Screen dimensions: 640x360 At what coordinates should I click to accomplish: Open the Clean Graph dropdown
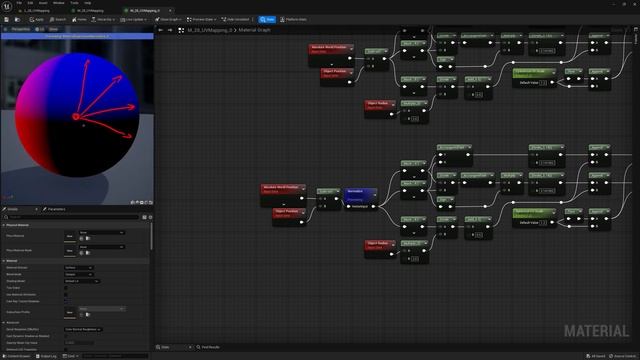tap(168, 19)
